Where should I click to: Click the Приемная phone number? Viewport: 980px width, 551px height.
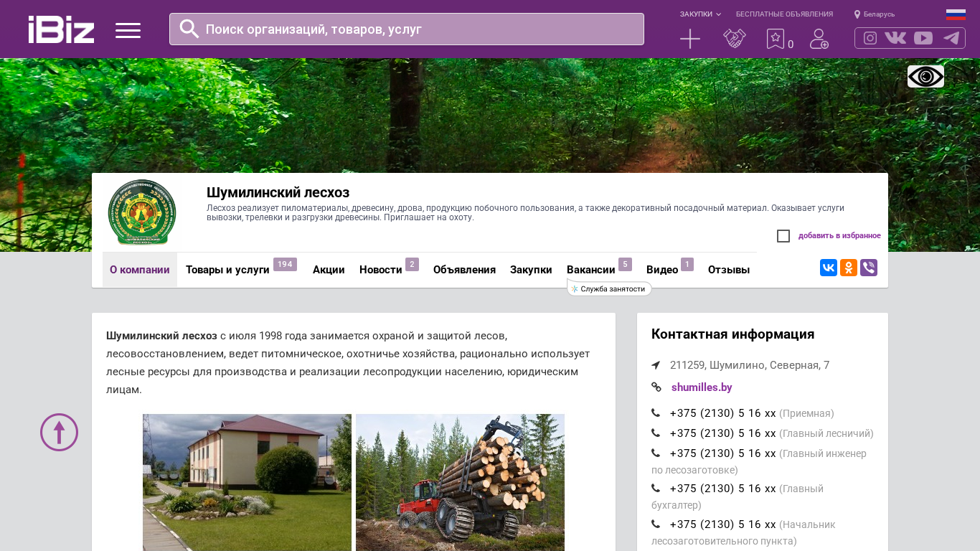coord(723,413)
